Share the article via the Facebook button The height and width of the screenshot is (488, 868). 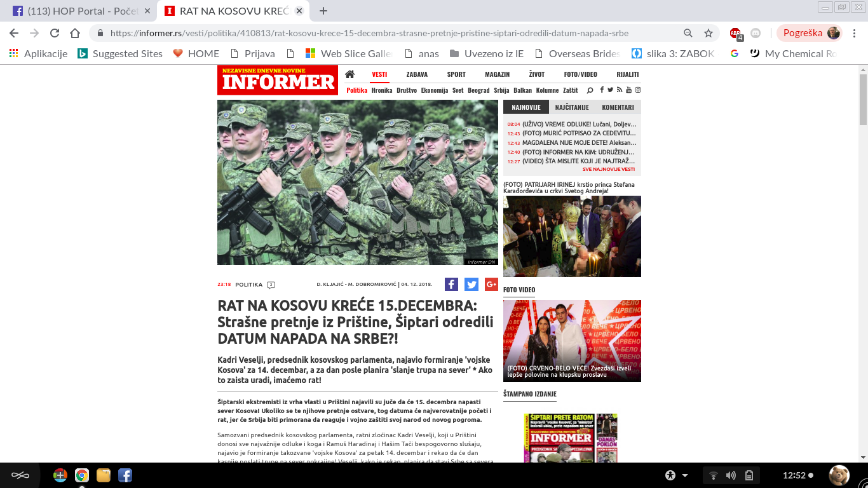(x=451, y=284)
